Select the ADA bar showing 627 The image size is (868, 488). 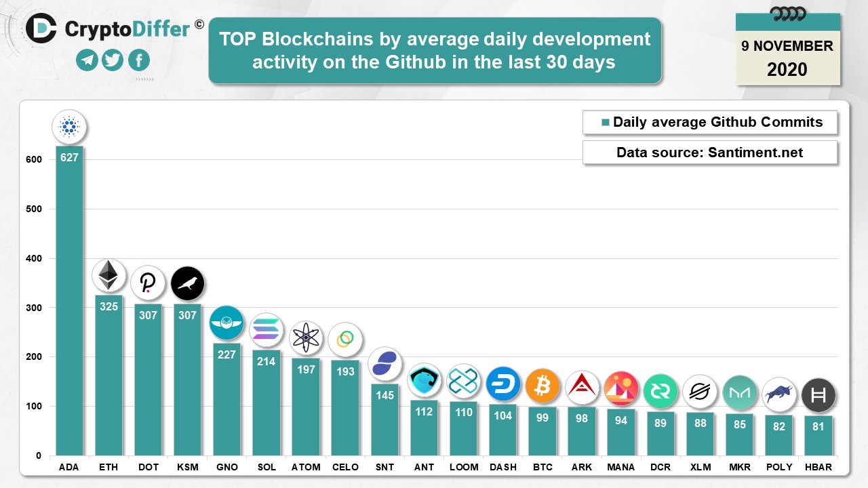pos(69,300)
